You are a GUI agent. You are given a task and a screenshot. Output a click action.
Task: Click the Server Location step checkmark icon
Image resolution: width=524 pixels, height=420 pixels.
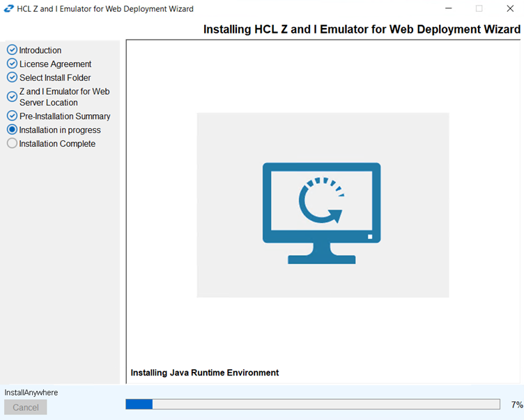click(x=12, y=97)
